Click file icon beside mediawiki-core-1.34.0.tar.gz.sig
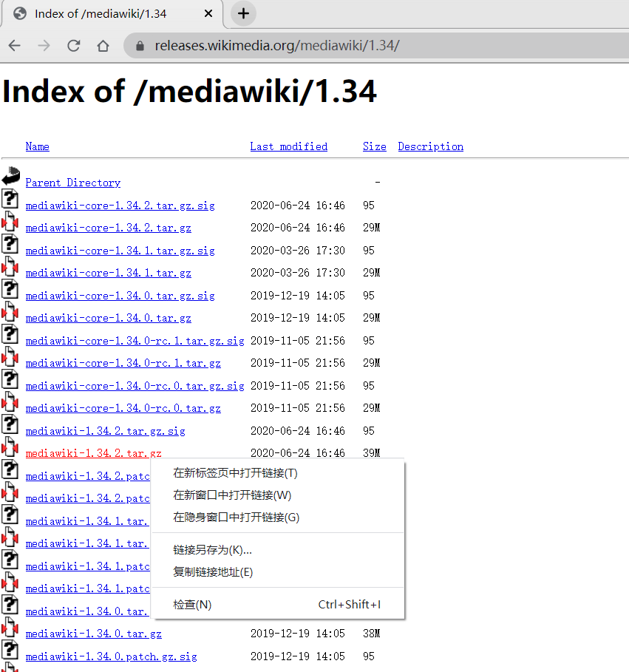629x672 pixels. (10, 289)
